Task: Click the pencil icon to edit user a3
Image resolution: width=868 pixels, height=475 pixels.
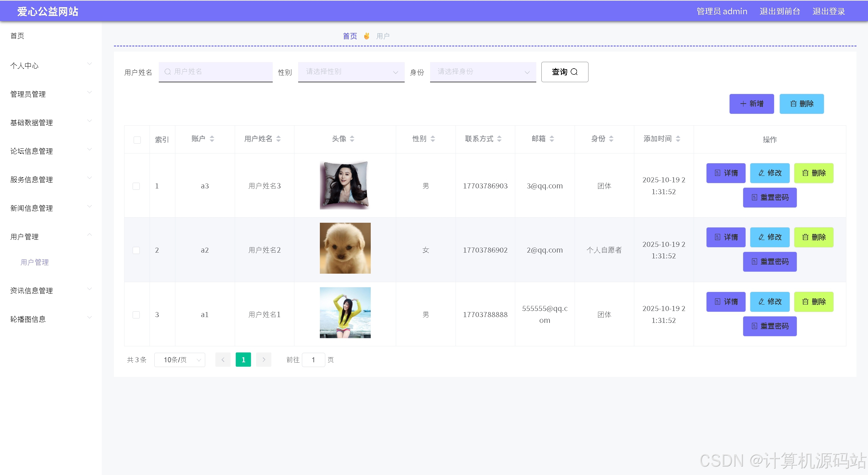Action: click(761, 173)
